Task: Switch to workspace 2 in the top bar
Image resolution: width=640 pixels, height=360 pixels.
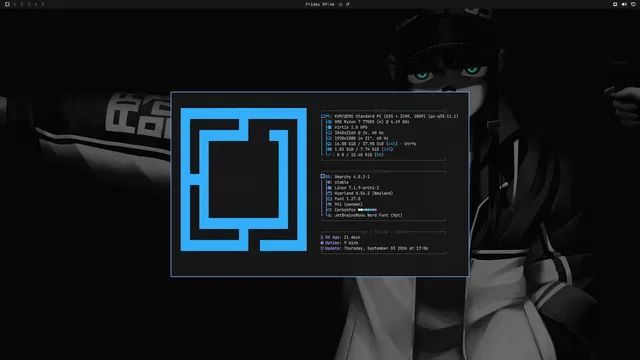Action: [x=22, y=4]
